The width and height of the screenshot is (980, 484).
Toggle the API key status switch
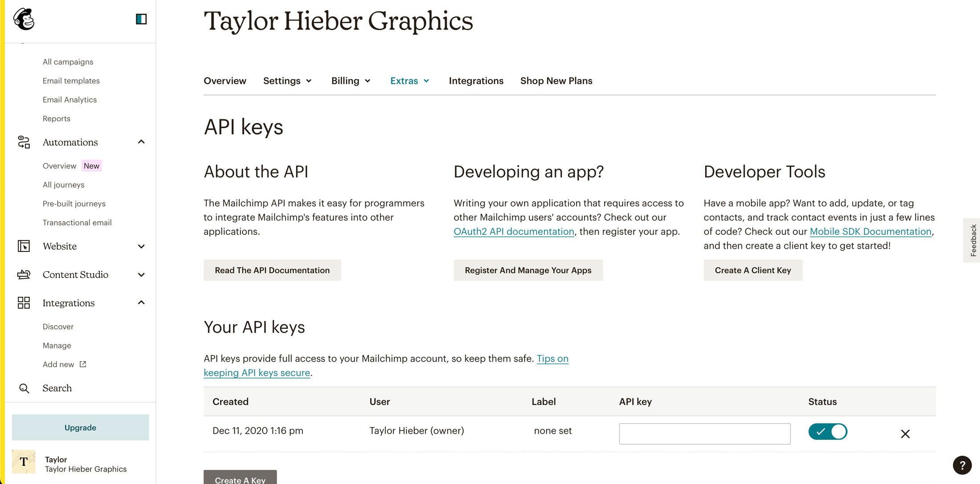click(828, 431)
